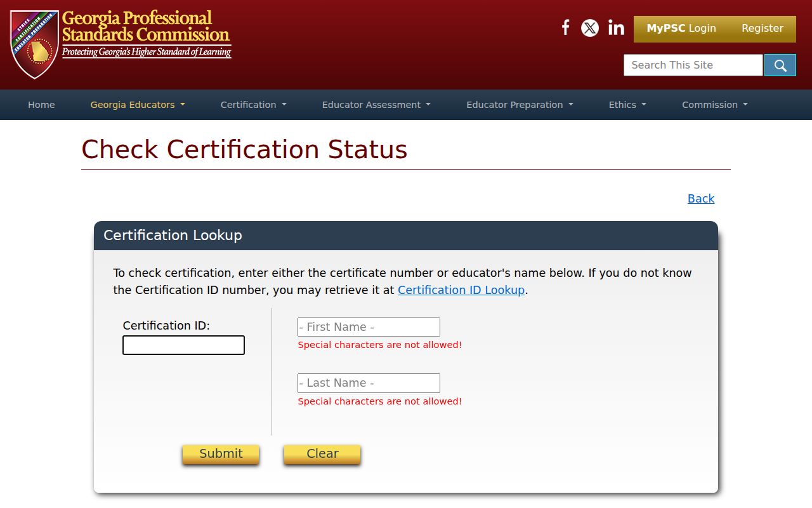Screen dimensions: 812x508
Task: Click the Last Name field
Action: (x=369, y=383)
